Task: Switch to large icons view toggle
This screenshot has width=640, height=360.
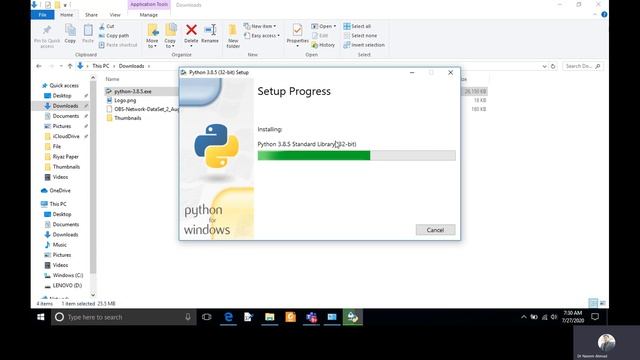Action: click(x=602, y=303)
